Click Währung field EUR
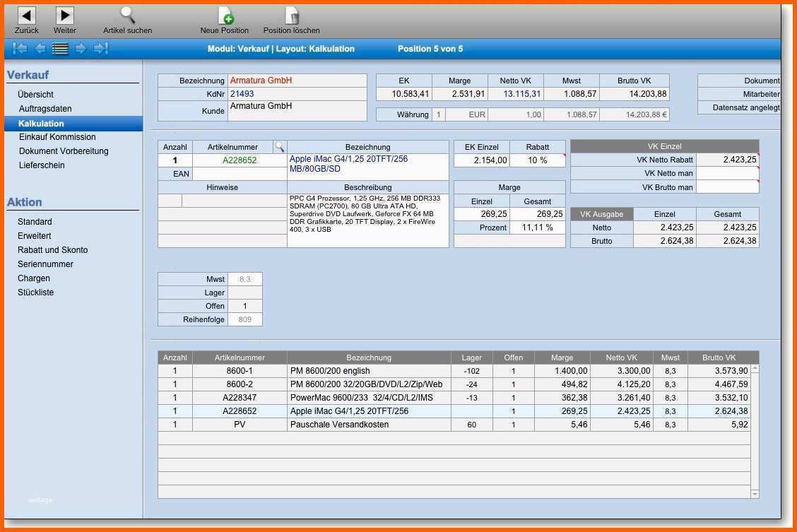The width and height of the screenshot is (797, 532). 466,115
